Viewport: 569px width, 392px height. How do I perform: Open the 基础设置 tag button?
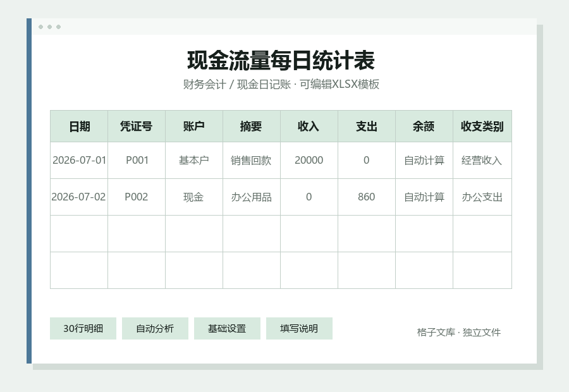[x=227, y=329]
